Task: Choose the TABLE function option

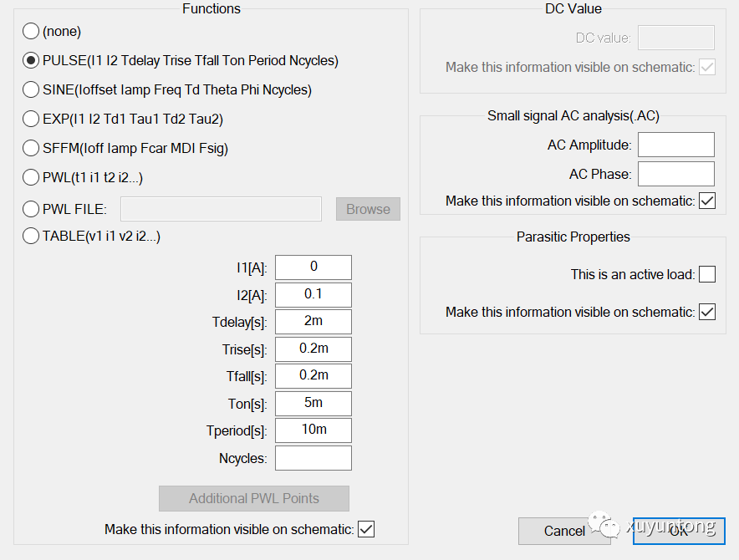Action: click(31, 237)
